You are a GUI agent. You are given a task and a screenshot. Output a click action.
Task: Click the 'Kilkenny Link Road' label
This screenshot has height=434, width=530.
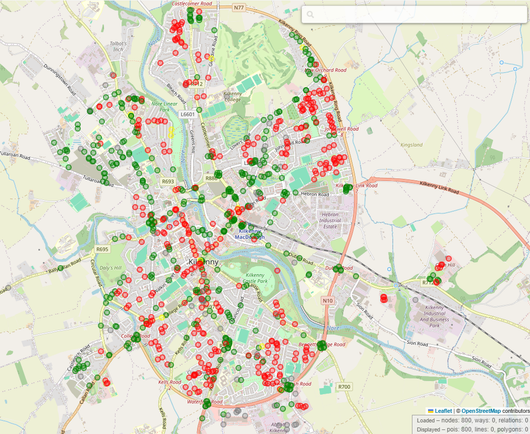coord(439,188)
